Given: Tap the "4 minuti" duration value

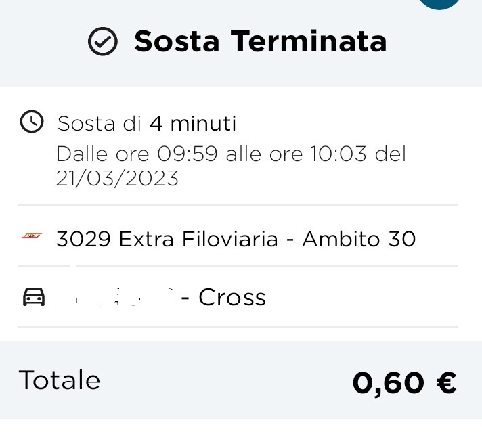Looking at the screenshot, I should pos(193,124).
